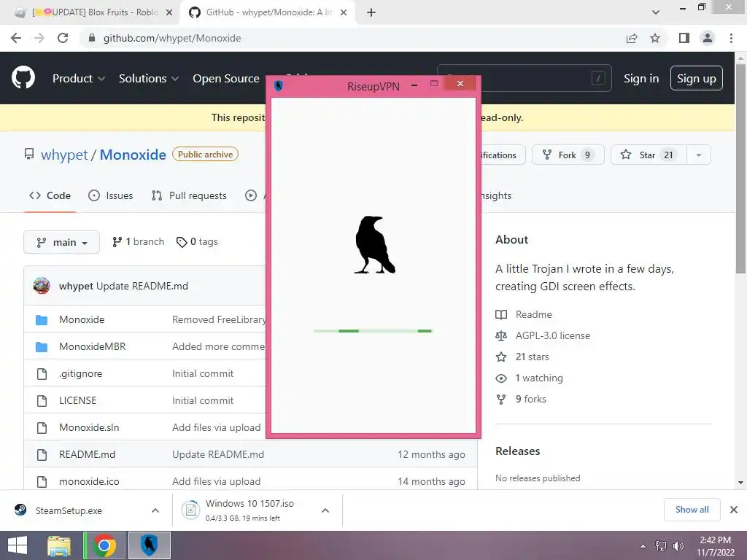The height and width of the screenshot is (560, 747).
Task: Show hidden system tray icons
Action: coord(643,546)
